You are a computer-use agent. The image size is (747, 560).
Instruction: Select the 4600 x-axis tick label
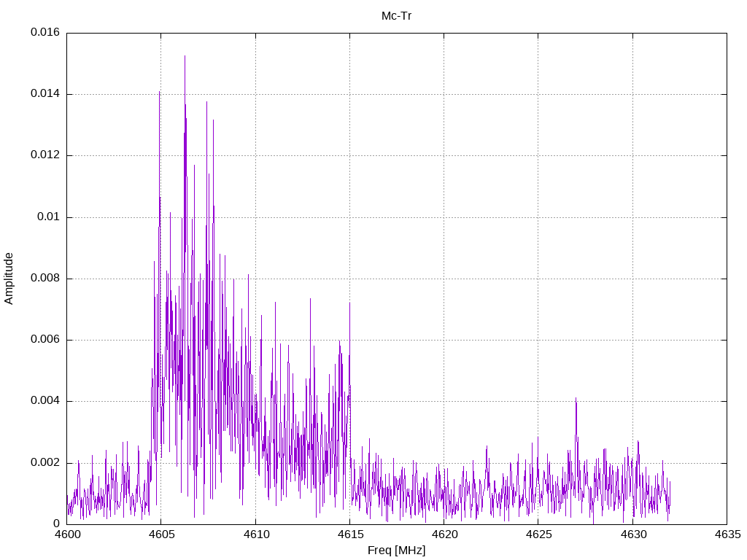coord(66,535)
